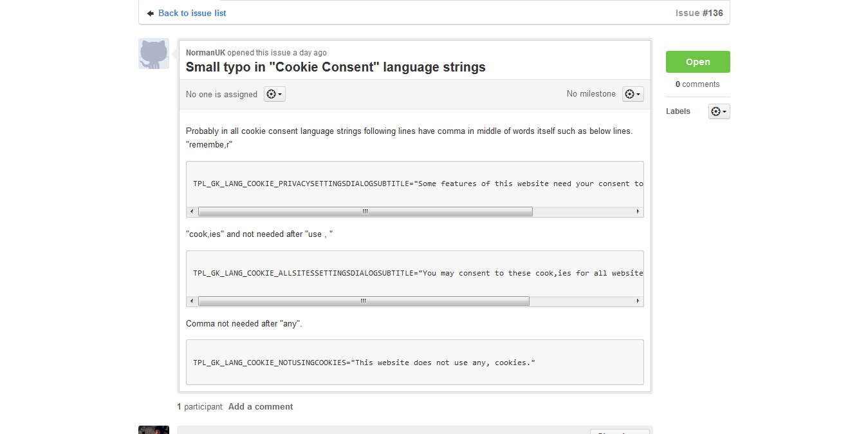Click the 0 comments count text
868x434 pixels.
pos(697,84)
